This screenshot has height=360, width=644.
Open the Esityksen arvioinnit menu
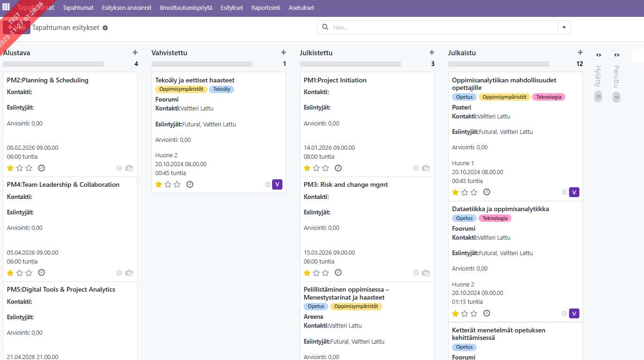(126, 8)
